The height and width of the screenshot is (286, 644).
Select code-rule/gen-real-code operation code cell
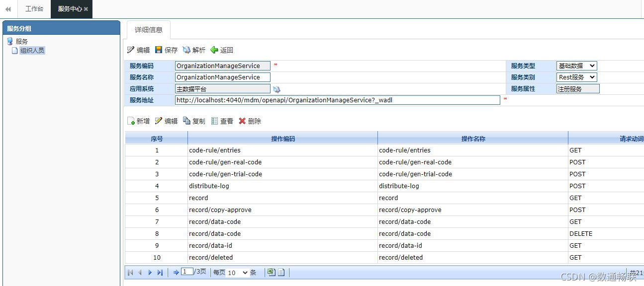(x=282, y=162)
